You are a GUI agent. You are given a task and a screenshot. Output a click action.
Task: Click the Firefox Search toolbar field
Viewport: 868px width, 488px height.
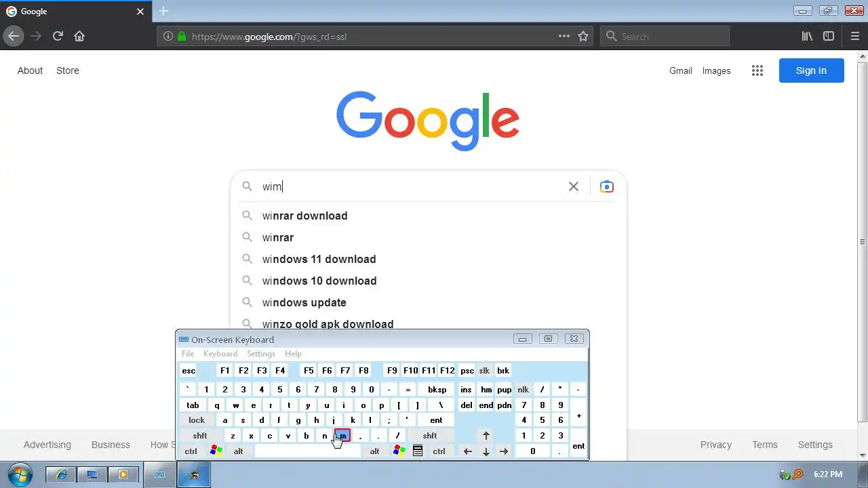click(x=665, y=37)
